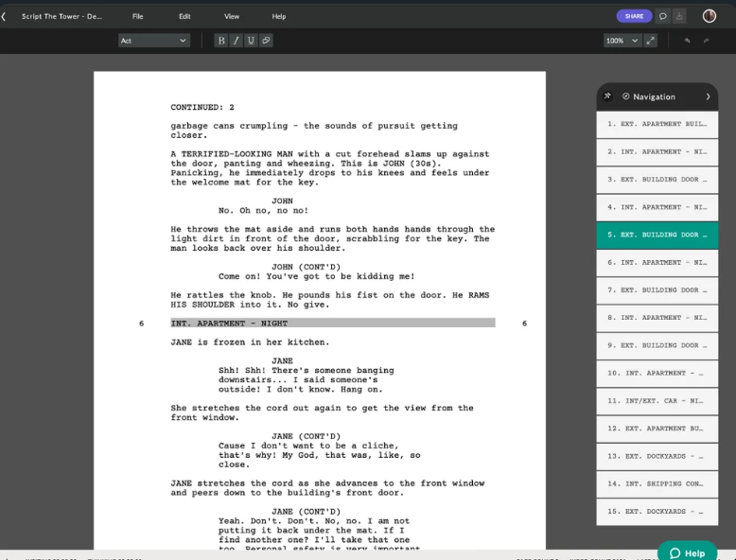Screen dimensions: 736x560
Task: Click the back arrow beside script title
Action: click(x=4, y=16)
